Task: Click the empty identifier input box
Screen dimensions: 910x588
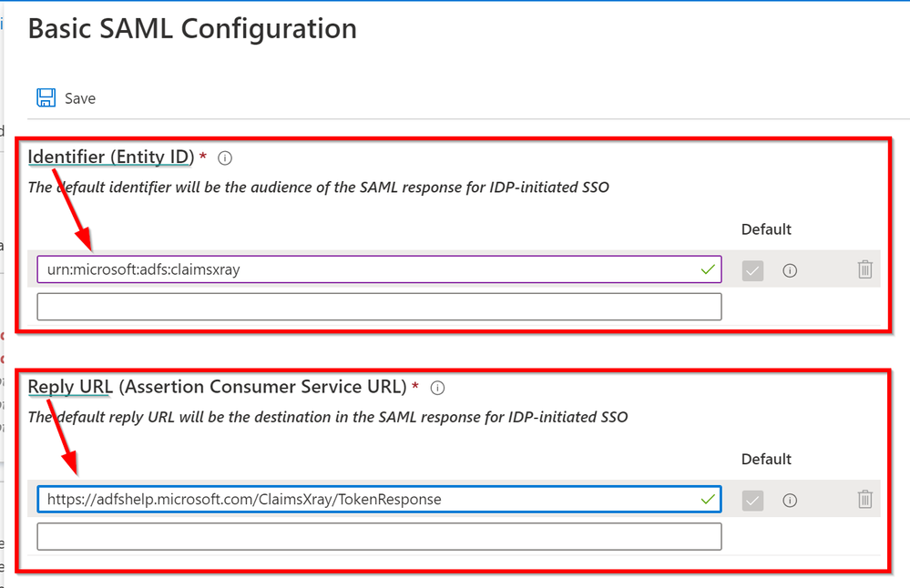Action: [379, 307]
